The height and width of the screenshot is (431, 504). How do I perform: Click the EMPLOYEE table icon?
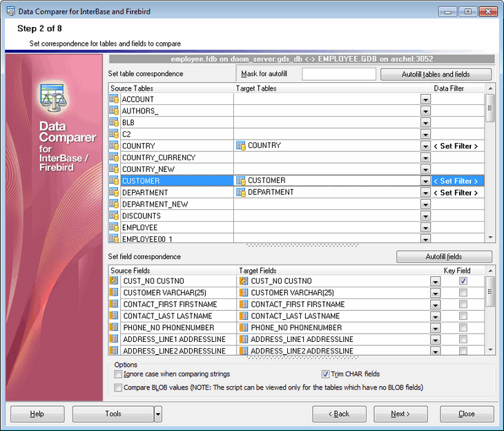coord(114,227)
